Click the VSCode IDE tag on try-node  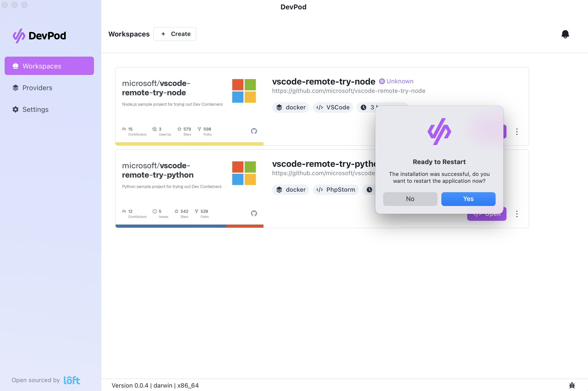pos(333,107)
